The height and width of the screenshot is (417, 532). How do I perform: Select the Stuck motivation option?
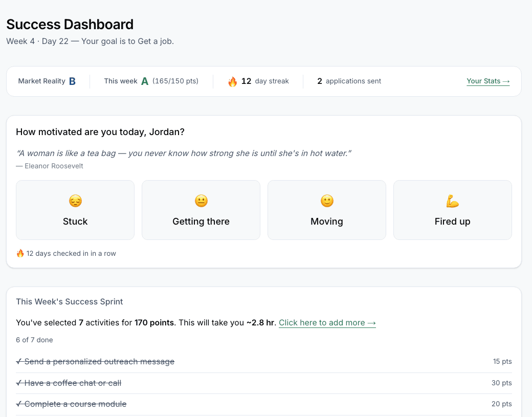tap(75, 210)
